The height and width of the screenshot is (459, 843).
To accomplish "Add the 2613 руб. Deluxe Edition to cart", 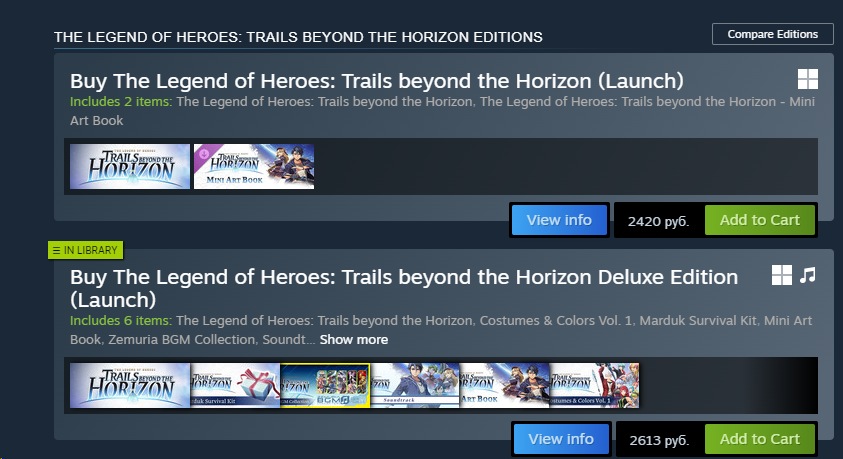I will click(760, 439).
